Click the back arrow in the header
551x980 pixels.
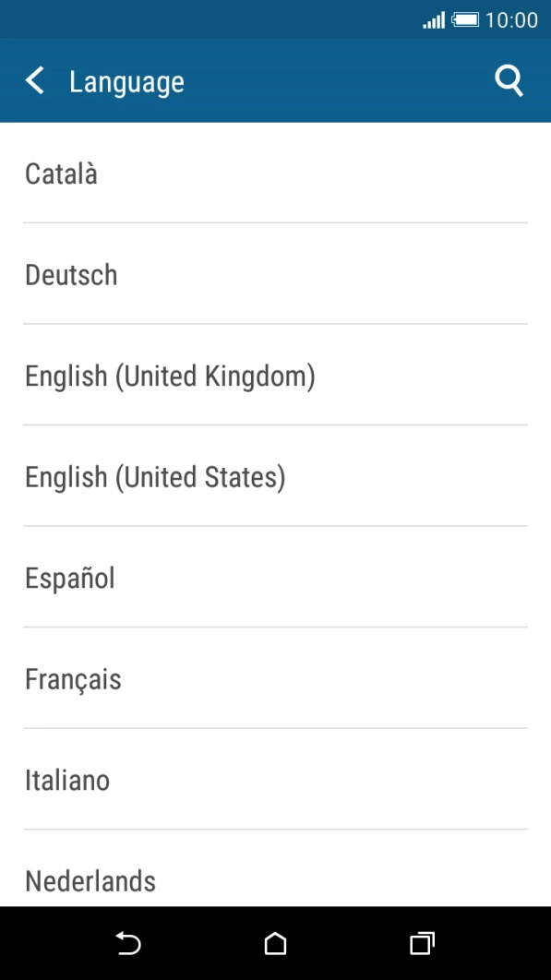(34, 80)
